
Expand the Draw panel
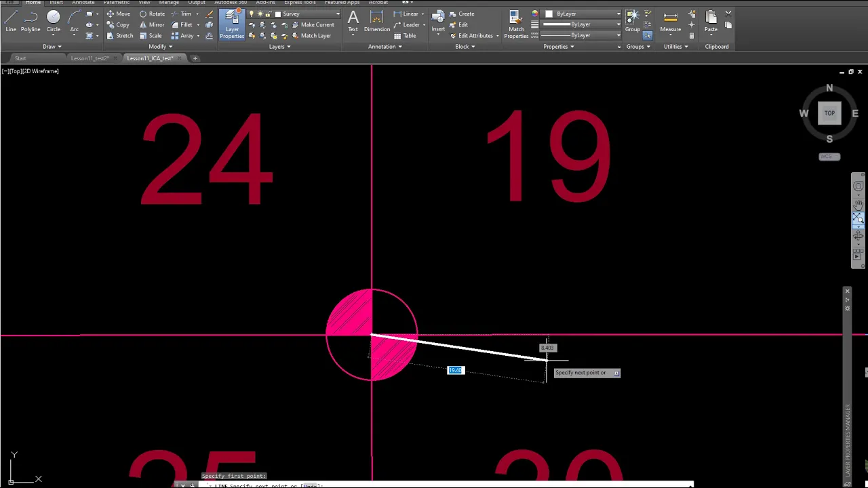[52, 47]
